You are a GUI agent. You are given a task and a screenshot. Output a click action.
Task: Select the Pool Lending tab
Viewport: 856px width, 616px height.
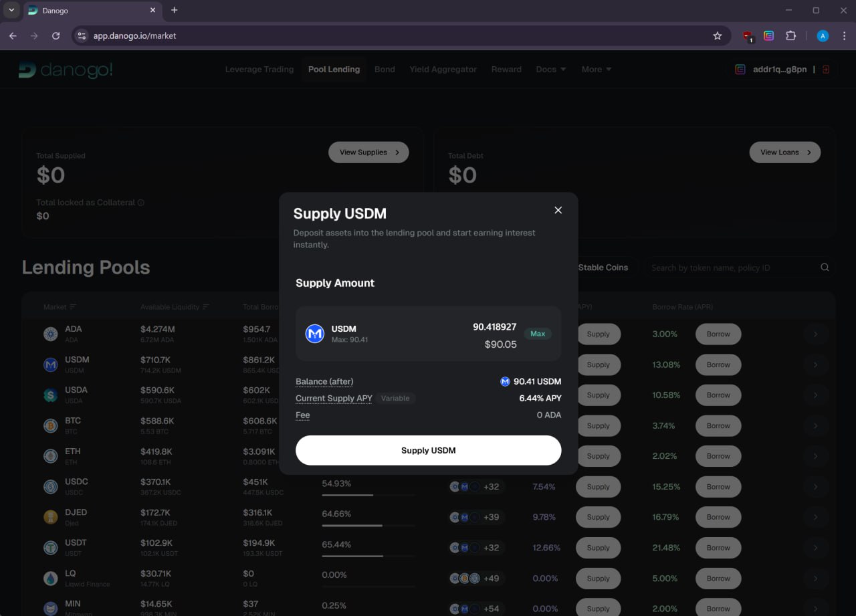pyautogui.click(x=334, y=70)
